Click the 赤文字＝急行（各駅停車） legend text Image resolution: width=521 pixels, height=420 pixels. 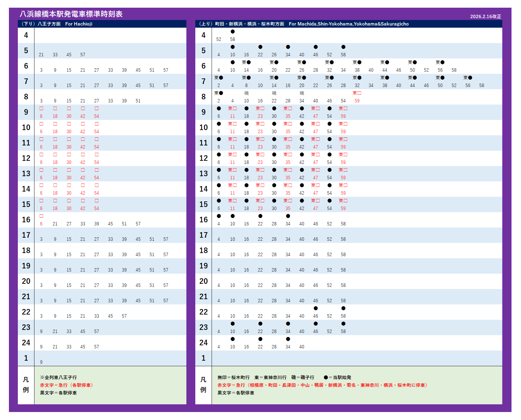pos(66,385)
